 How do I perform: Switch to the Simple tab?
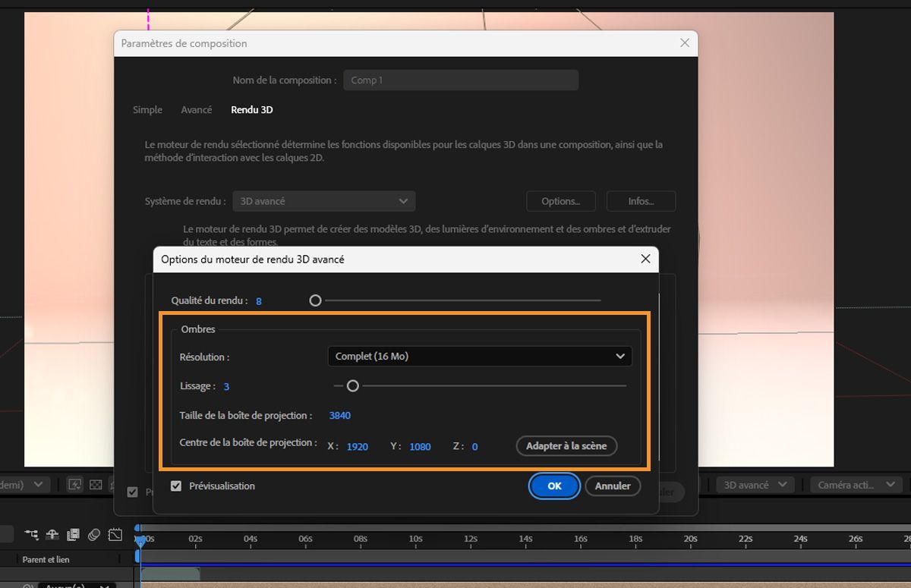147,109
